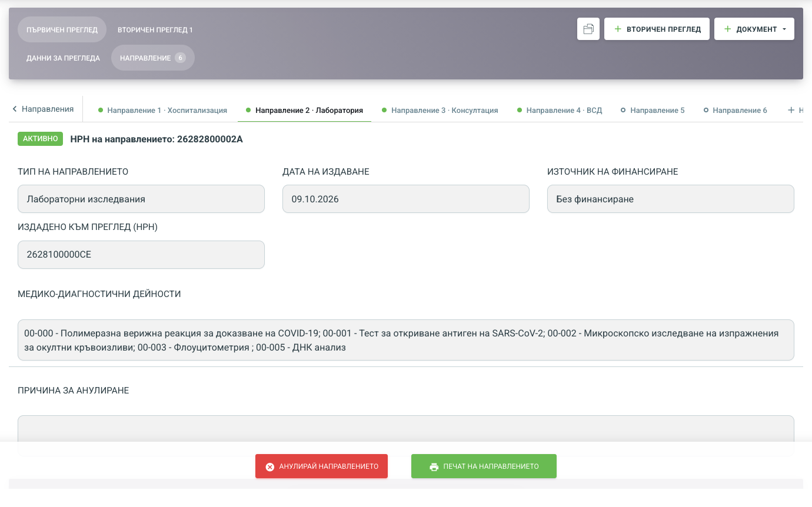This screenshot has height=507, width=812.
Task: Click Печат на направлението button
Action: pyautogui.click(x=484, y=466)
